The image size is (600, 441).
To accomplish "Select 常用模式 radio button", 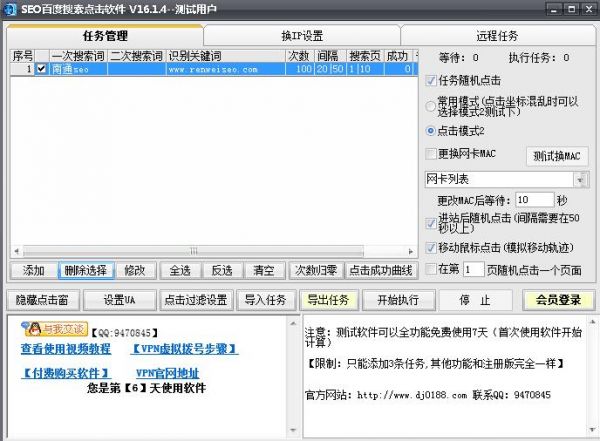I will (431, 105).
